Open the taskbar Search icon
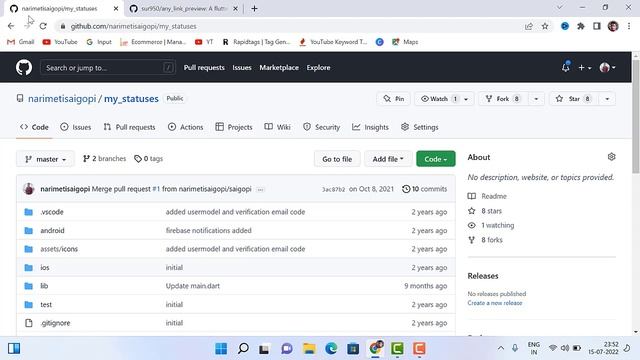Viewport: 640px width, 360px height. [x=243, y=349]
